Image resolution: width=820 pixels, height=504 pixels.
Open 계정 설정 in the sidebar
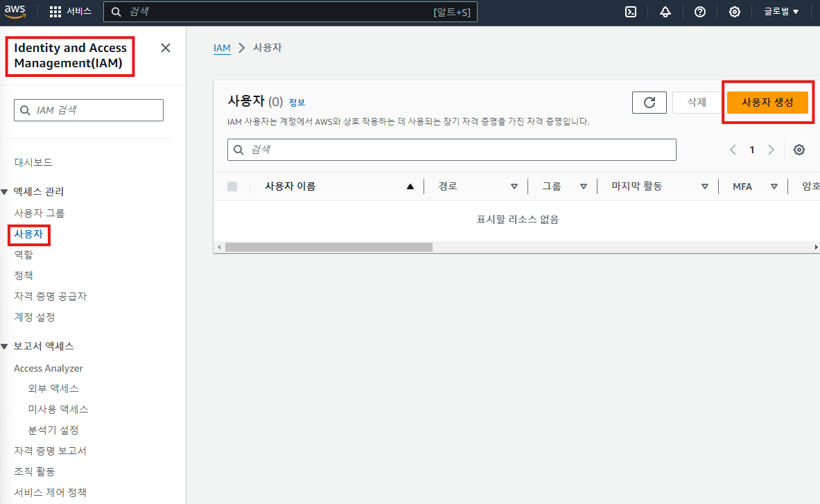coord(35,318)
